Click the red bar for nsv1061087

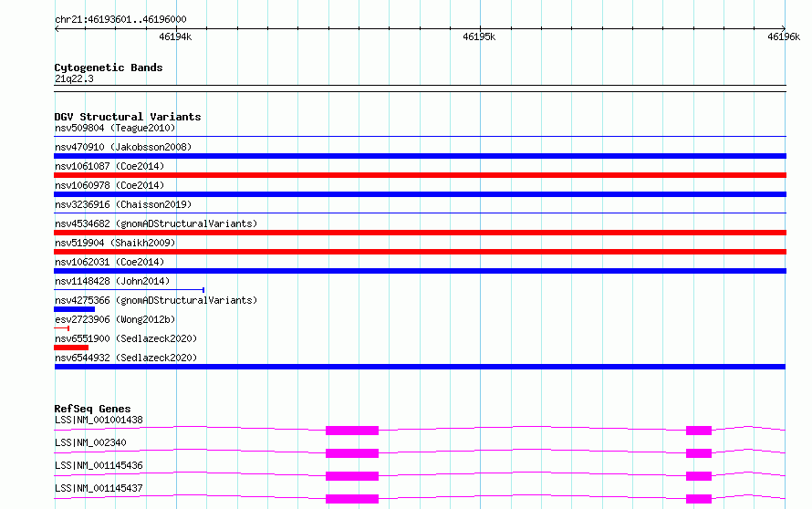point(420,175)
